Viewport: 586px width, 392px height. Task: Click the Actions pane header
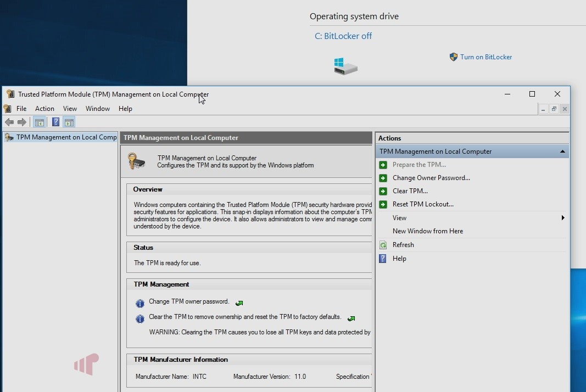tap(472, 138)
